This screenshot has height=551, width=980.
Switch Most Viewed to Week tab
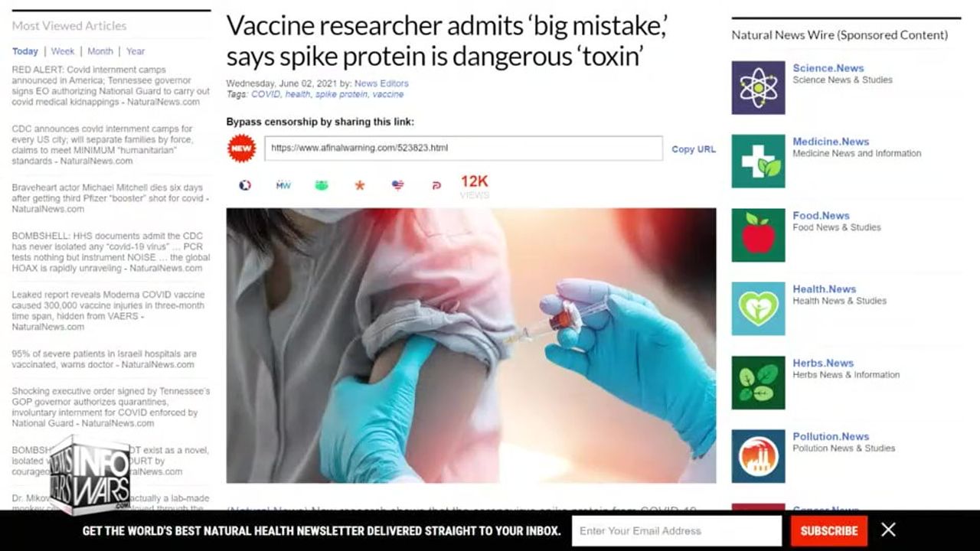pyautogui.click(x=63, y=51)
